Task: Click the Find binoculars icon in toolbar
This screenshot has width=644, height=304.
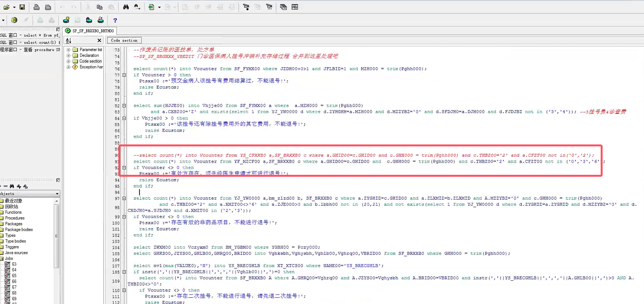Action: pyautogui.click(x=126, y=7)
